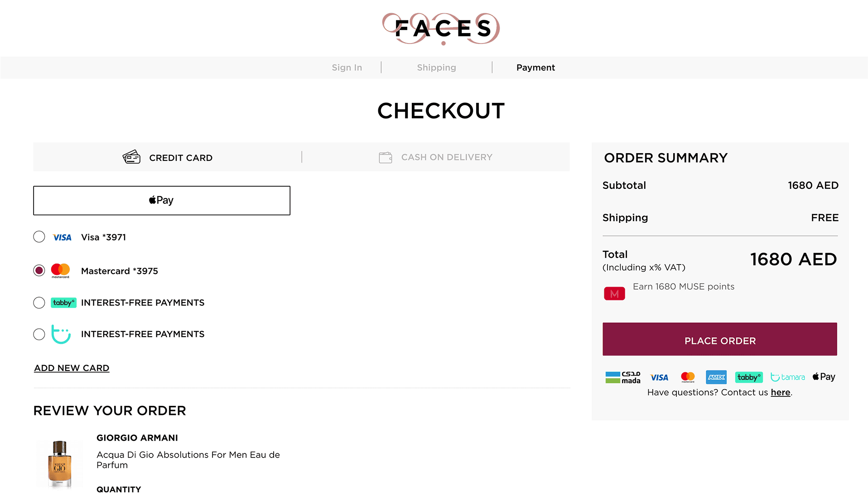Switch to Cash on Delivery tab
This screenshot has height=496, width=868.
(x=436, y=157)
